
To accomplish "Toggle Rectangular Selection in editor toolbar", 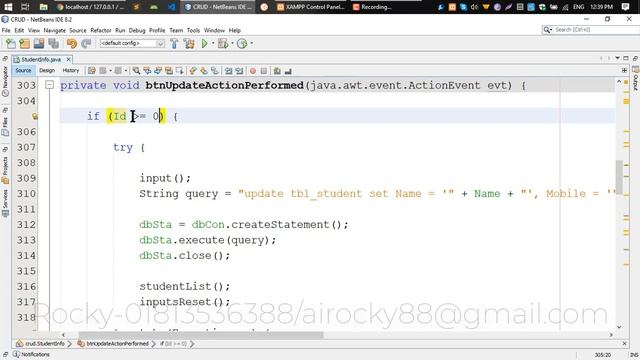I will tap(180, 71).
